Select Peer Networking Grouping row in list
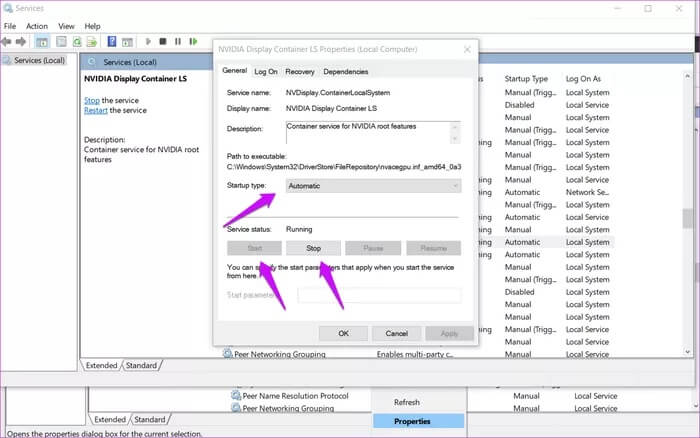Image resolution: width=700 pixels, height=438 pixels. pyautogui.click(x=280, y=354)
